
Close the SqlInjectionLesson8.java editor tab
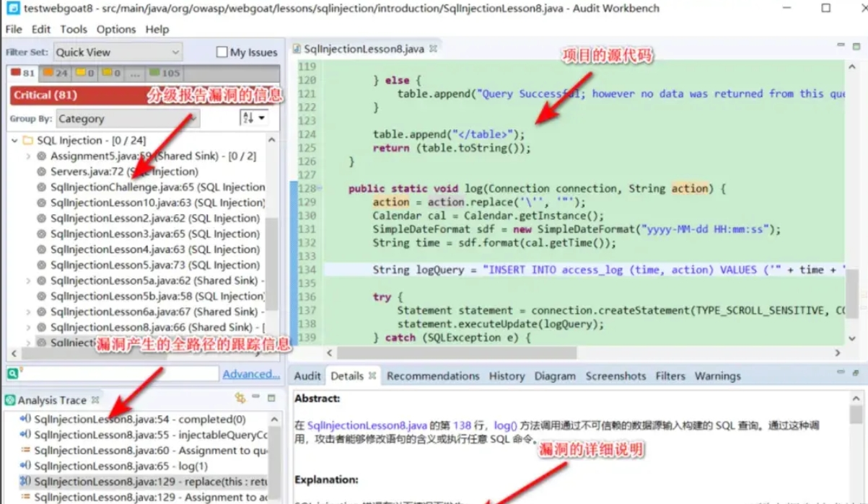click(x=434, y=49)
